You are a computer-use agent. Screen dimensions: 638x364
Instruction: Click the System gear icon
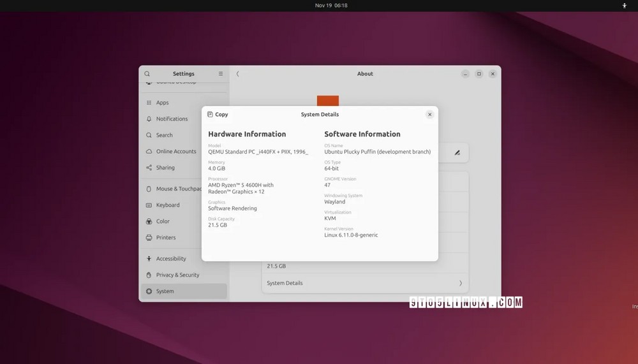149,291
